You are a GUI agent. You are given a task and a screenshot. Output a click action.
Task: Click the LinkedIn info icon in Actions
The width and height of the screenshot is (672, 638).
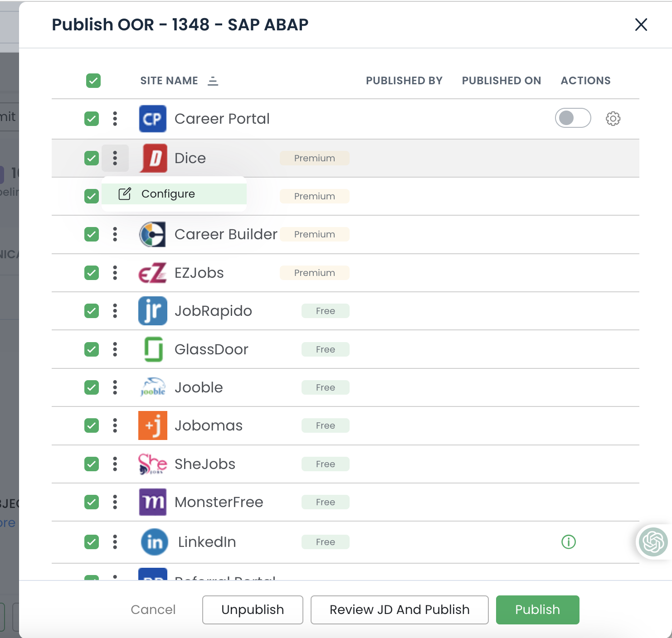[x=568, y=542]
